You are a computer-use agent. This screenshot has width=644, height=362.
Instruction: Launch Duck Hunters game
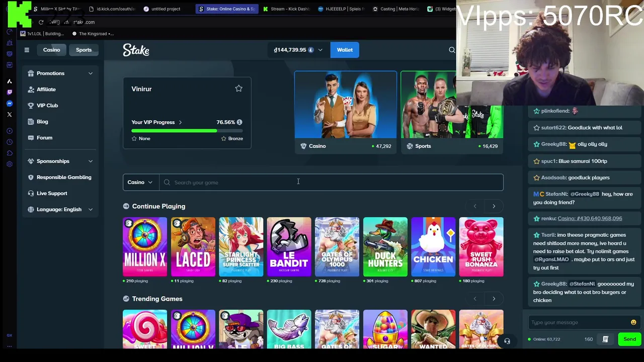385,247
